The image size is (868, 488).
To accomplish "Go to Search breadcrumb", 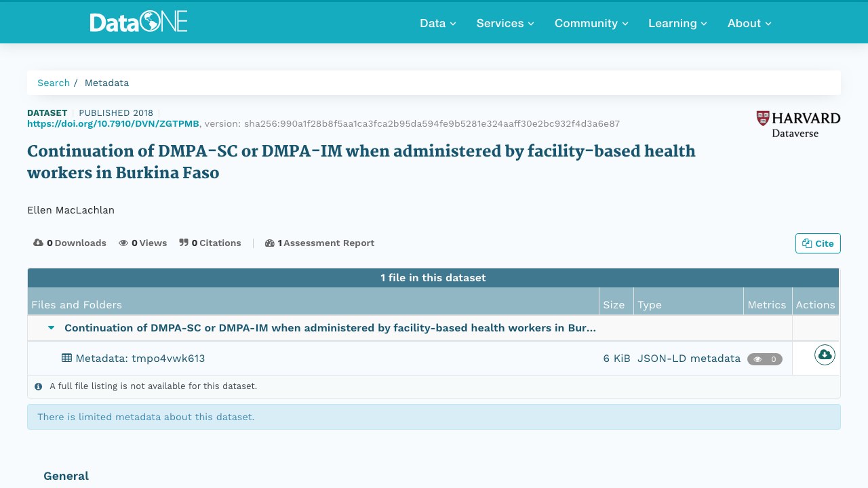I will (x=54, y=83).
